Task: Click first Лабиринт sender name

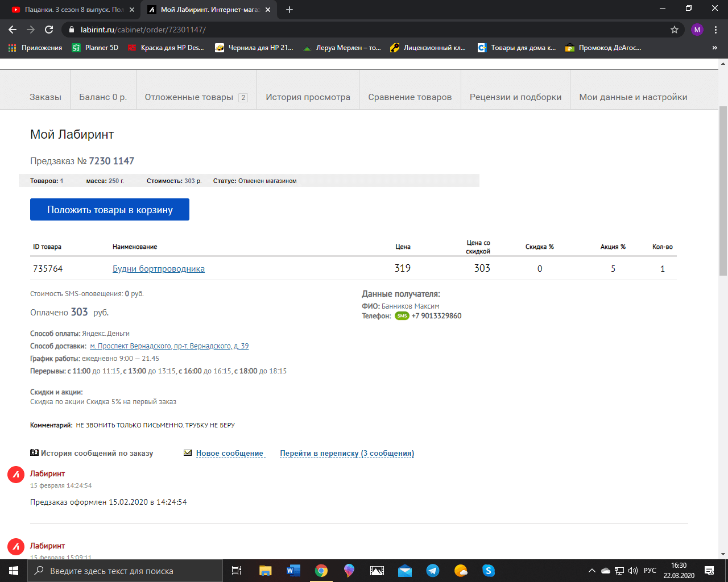Action: coord(47,473)
